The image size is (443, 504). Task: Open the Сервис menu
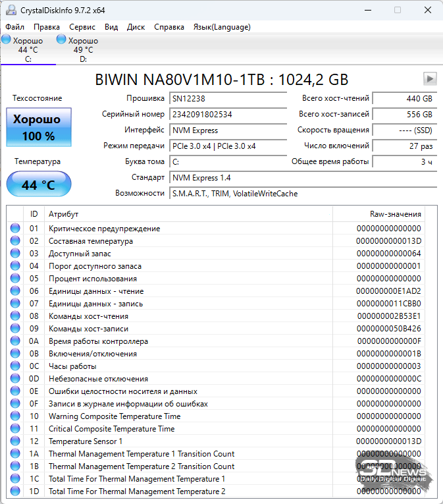pos(82,27)
